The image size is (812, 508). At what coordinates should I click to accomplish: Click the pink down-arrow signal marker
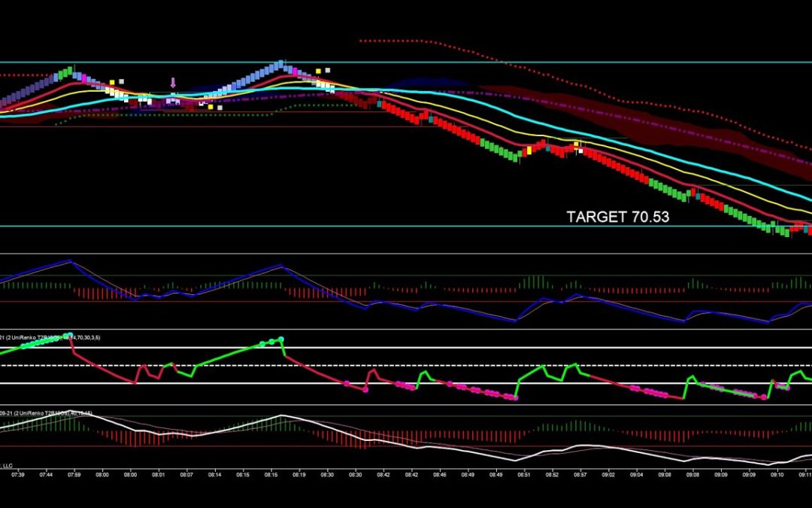pos(173,83)
